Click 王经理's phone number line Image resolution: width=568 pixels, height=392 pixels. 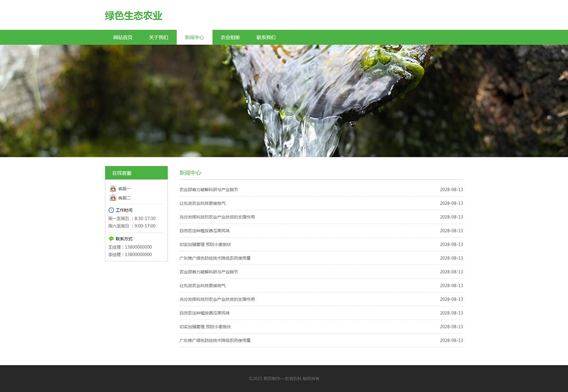pyautogui.click(x=130, y=247)
